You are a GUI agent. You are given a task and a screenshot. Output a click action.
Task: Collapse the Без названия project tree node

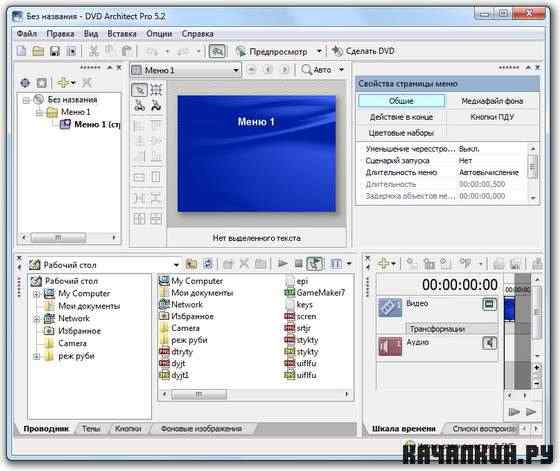(x=26, y=100)
